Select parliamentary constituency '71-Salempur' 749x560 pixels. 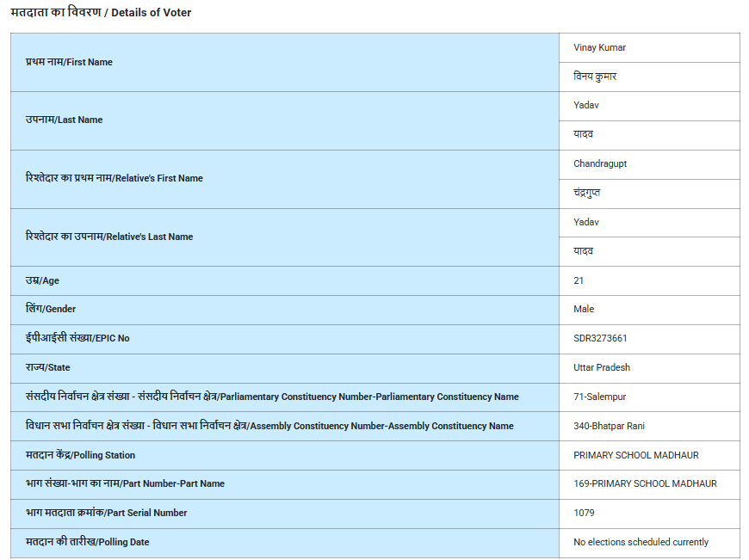click(600, 397)
